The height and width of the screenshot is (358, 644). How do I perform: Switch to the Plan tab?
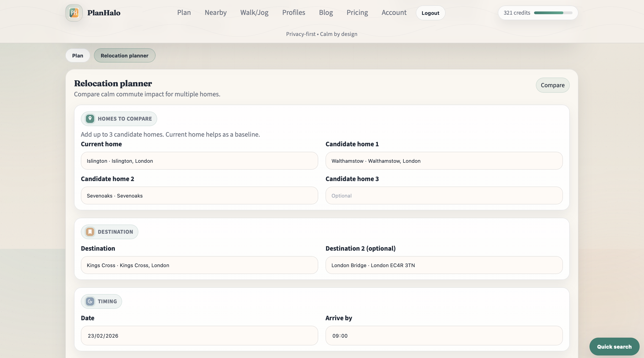(77, 55)
